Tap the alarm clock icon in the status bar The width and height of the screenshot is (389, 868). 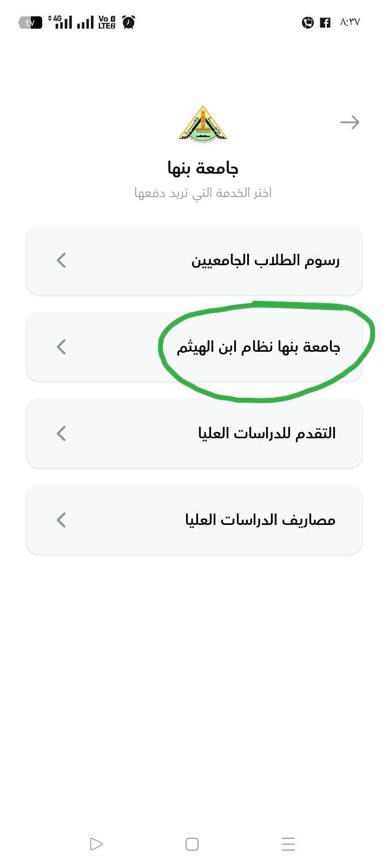point(128,23)
